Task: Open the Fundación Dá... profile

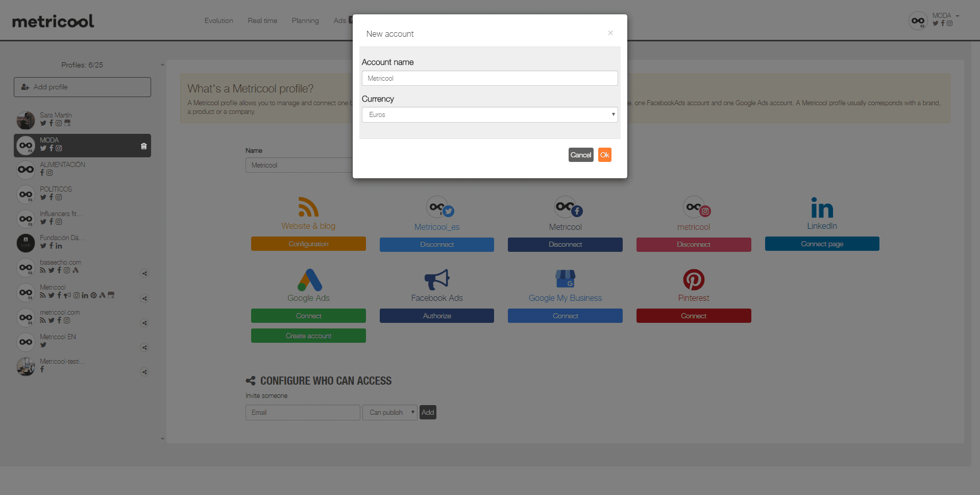Action: (x=62, y=238)
